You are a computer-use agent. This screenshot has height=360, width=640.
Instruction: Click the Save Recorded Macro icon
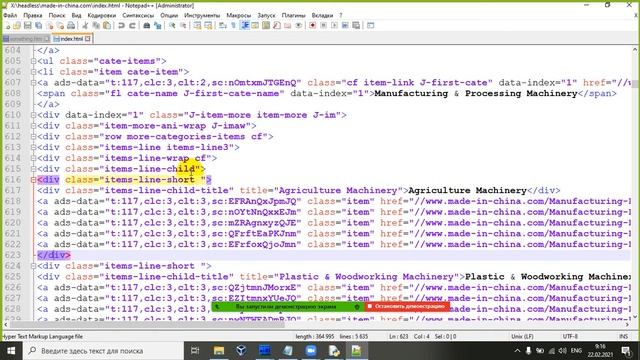coord(356,25)
